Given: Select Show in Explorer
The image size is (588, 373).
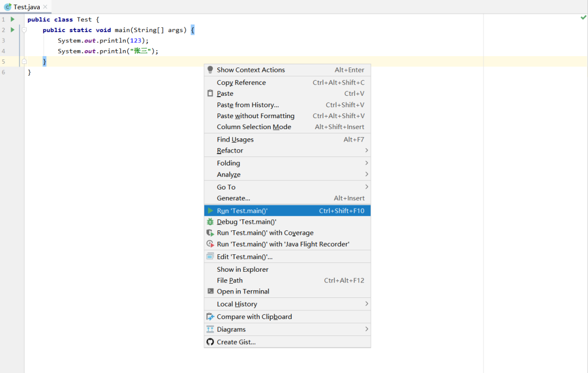Looking at the screenshot, I should pyautogui.click(x=287, y=269).
